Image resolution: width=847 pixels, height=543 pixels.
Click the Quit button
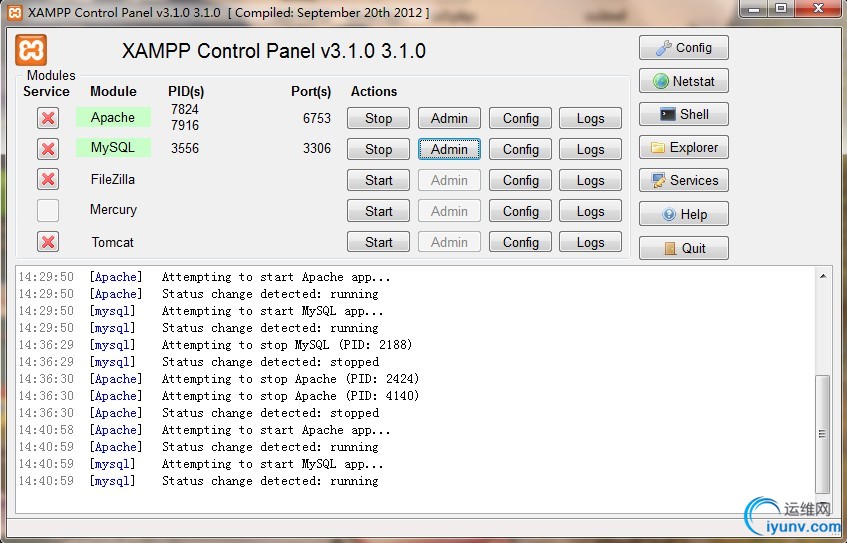click(x=684, y=248)
